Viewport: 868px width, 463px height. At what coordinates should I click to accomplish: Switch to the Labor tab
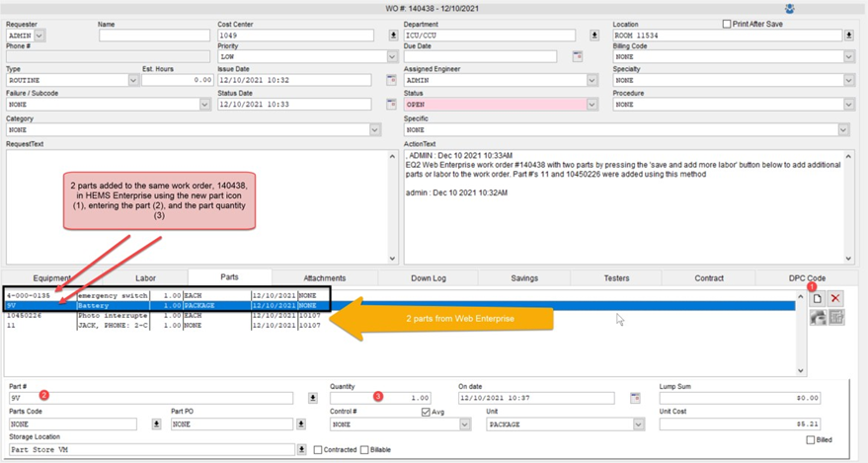145,278
